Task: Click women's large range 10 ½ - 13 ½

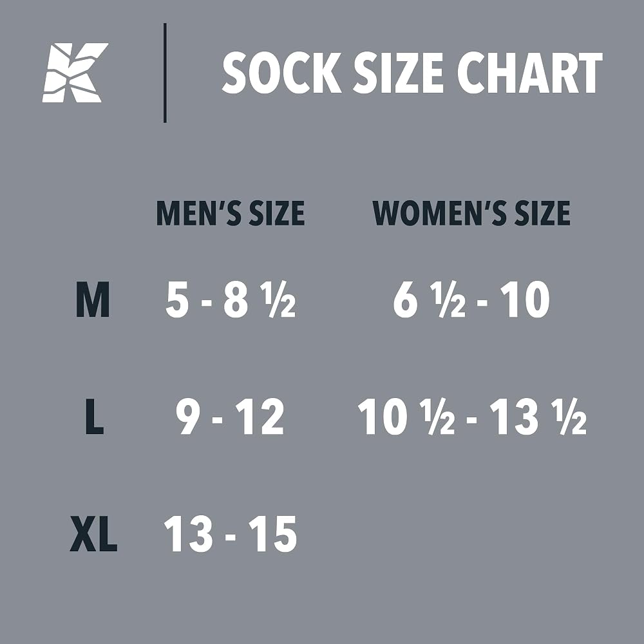Action: [x=472, y=417]
